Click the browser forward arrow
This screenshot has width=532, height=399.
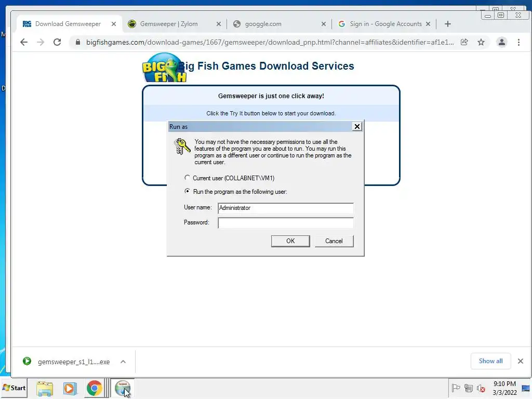(41, 42)
